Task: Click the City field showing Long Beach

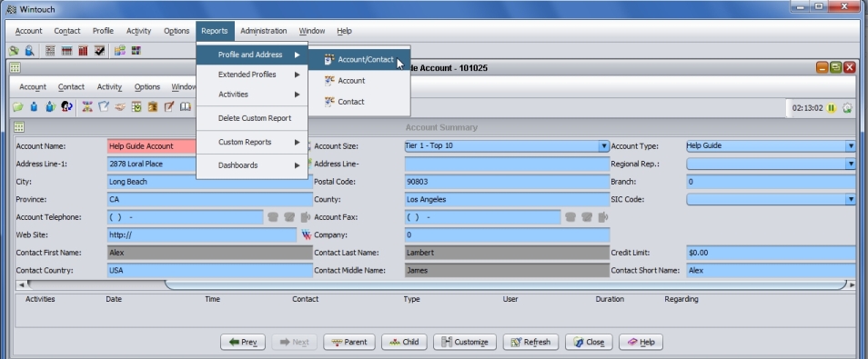Action: pos(210,182)
